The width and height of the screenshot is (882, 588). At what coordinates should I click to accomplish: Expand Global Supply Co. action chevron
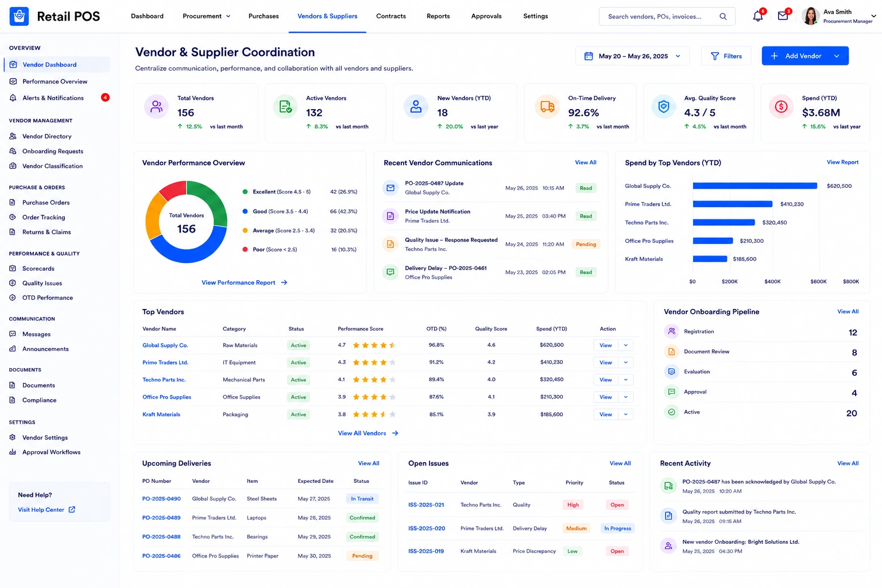click(625, 345)
